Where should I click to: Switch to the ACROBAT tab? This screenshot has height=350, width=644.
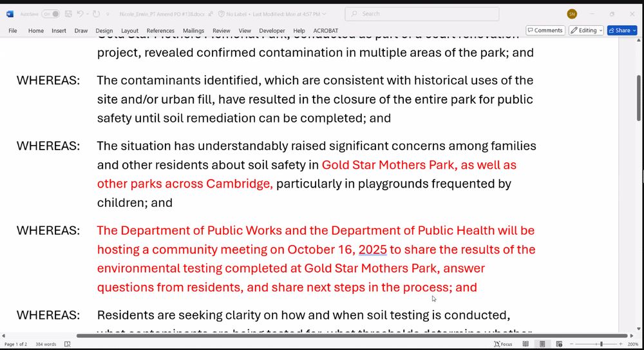[325, 30]
